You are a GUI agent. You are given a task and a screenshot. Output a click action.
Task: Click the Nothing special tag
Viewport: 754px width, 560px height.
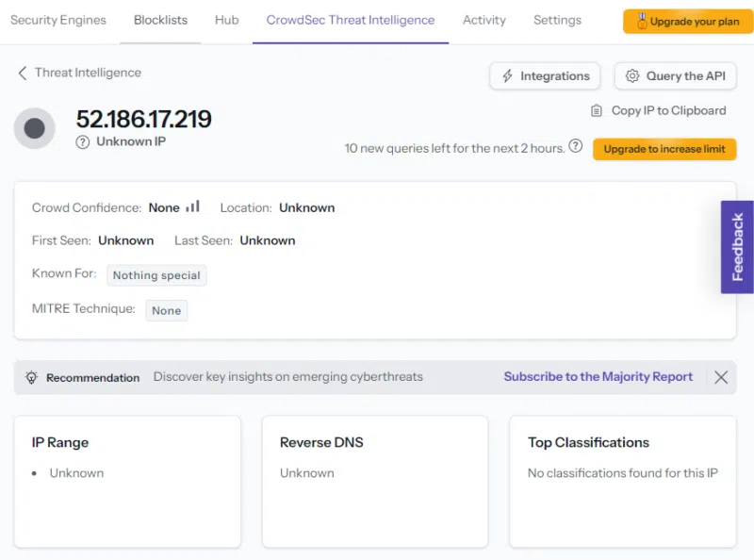156,275
